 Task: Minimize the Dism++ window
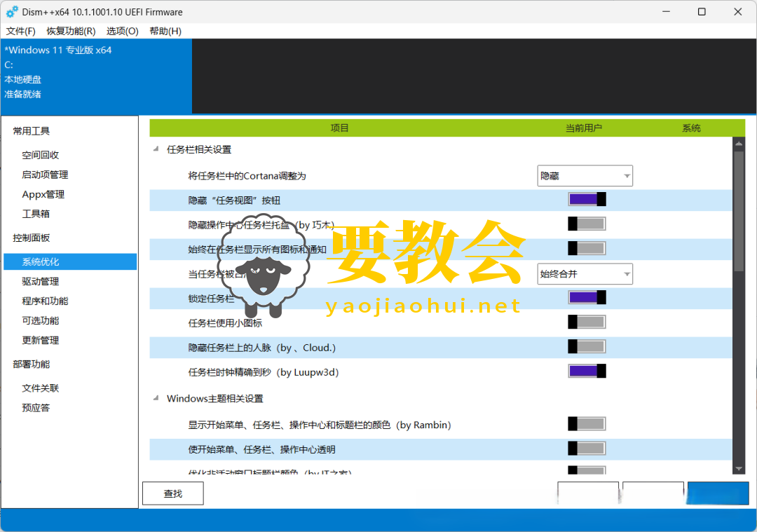(x=667, y=12)
